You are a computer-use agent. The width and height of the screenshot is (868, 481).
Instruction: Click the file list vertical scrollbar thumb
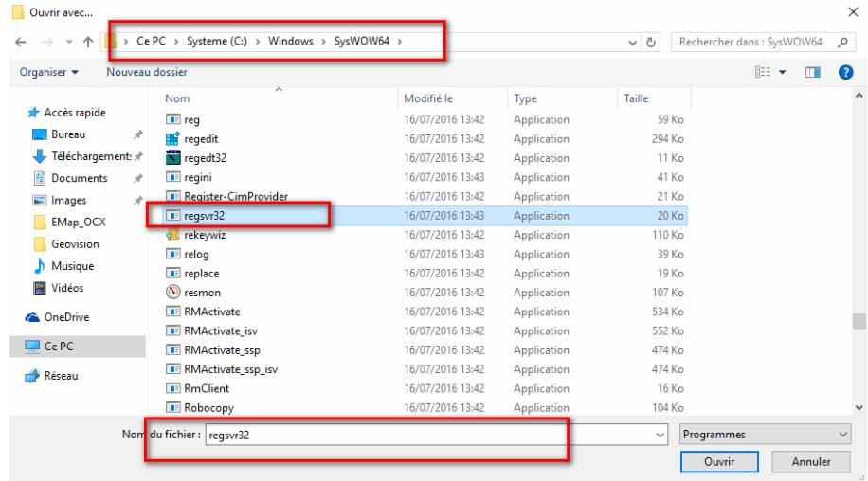[859, 321]
